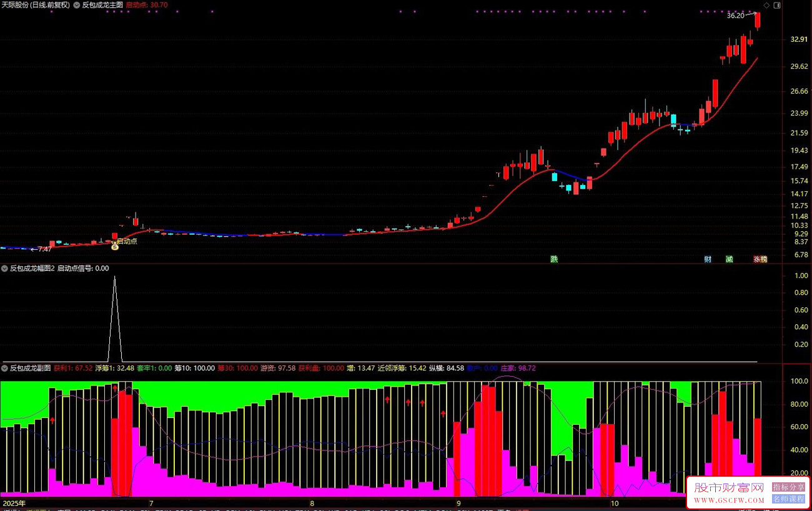Click the money bag 启动点 signal icon
This screenshot has width=812, height=511.
[x=115, y=247]
